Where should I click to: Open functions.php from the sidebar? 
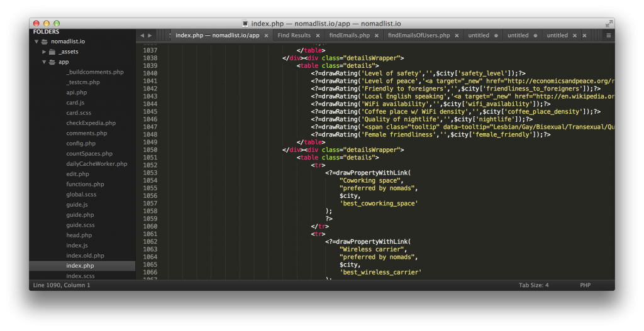(85, 185)
